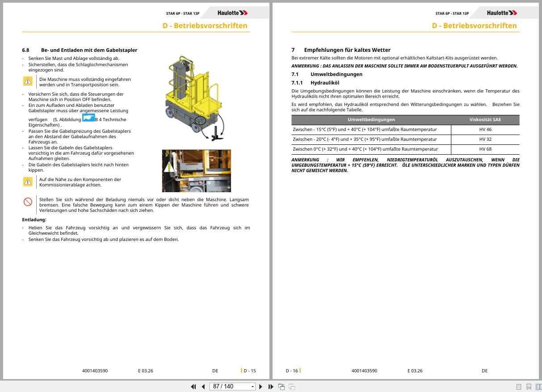Switch to single page layout view
This screenshot has height=392, width=542.
519,387
